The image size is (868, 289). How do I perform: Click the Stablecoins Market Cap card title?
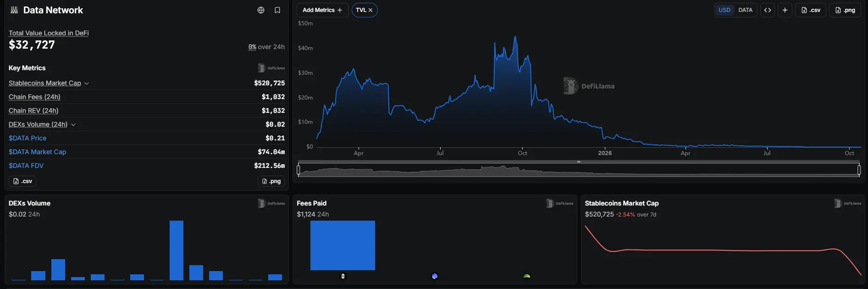pos(622,203)
